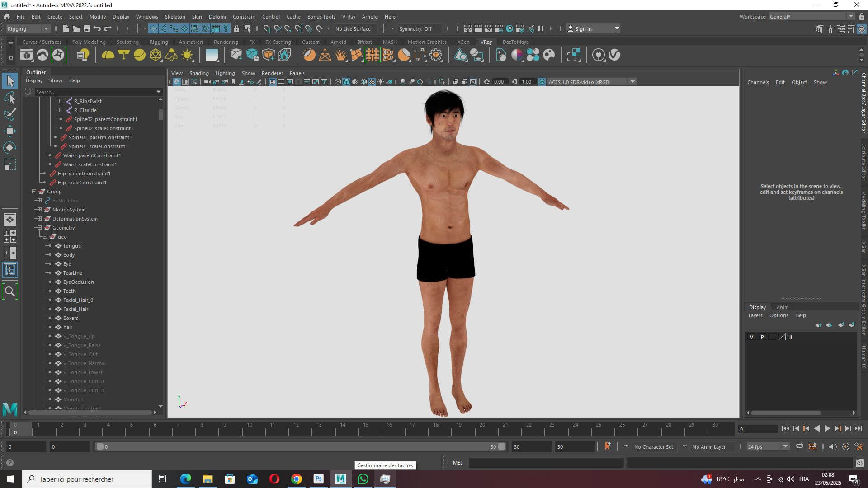The width and height of the screenshot is (868, 488).
Task: Select the Move tool in the toolbox
Action: (x=9, y=131)
